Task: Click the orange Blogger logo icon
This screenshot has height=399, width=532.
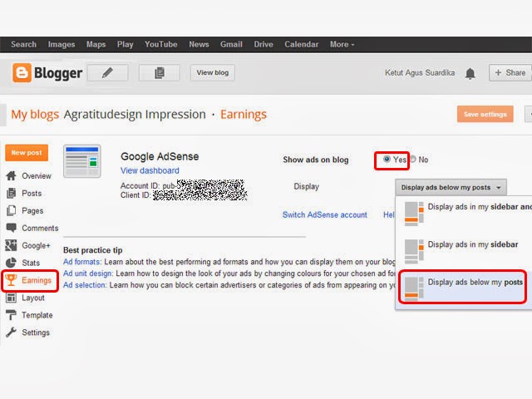Action: point(22,72)
